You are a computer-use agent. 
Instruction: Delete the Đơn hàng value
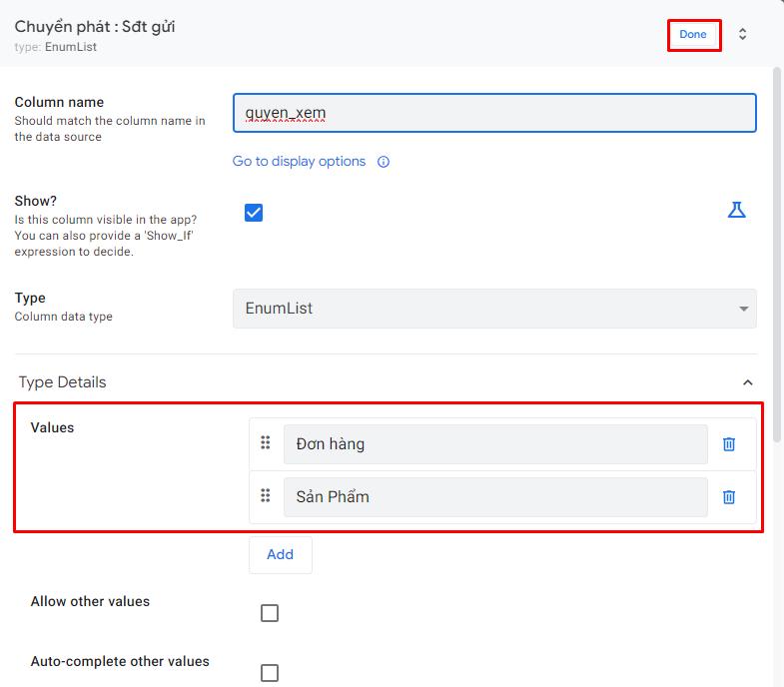coord(729,444)
